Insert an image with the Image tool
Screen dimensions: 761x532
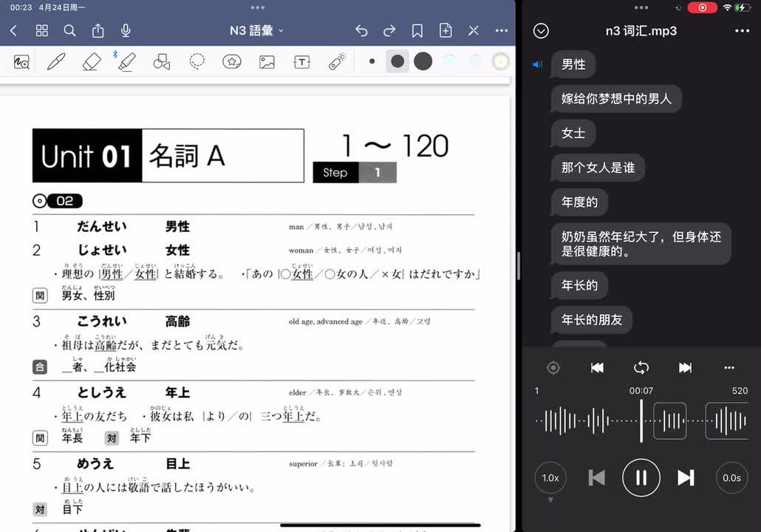[267, 61]
